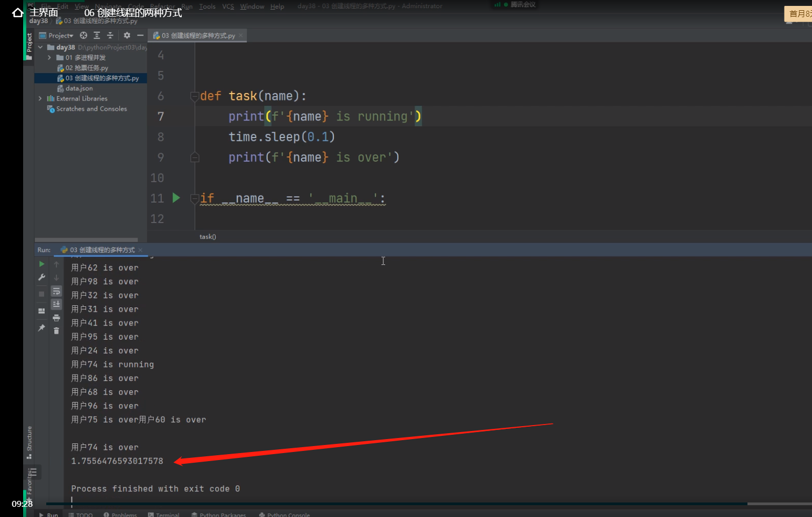Click the Expand All icon in Project panel

97,35
